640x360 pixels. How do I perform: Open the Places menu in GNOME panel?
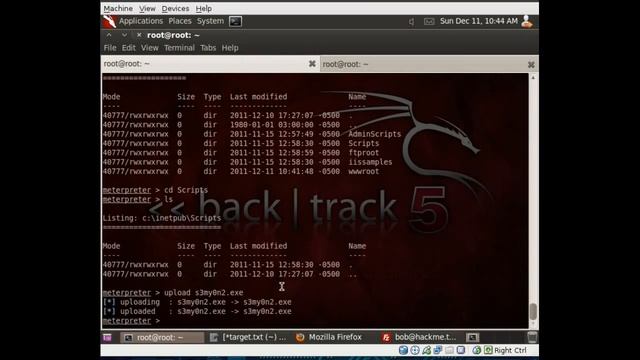[x=180, y=21]
